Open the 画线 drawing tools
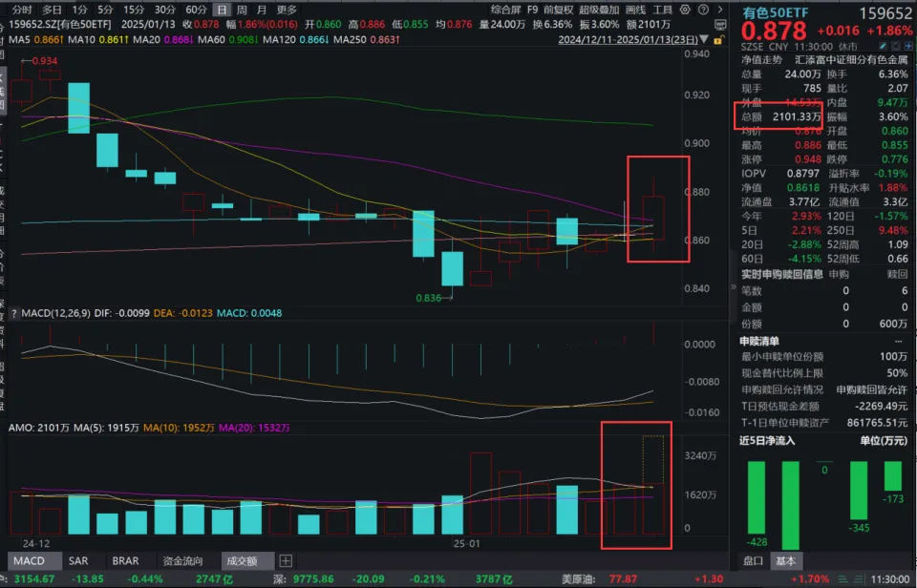The image size is (917, 588). click(636, 10)
